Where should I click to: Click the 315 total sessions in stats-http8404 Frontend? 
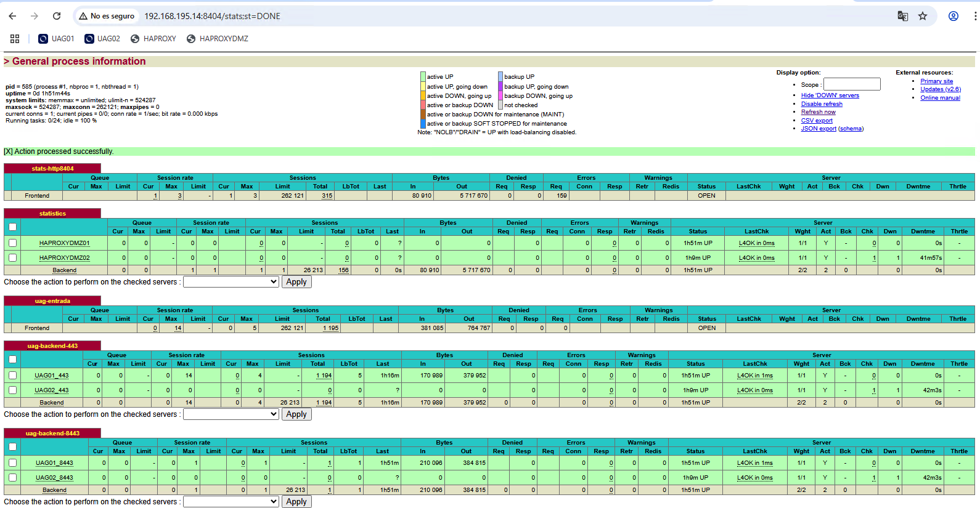point(327,196)
